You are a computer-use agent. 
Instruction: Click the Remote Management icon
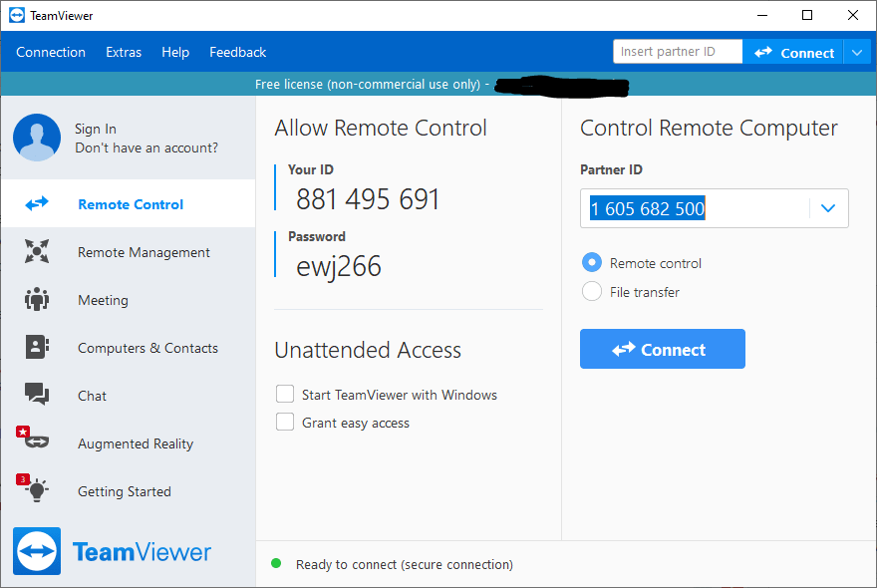(x=37, y=251)
